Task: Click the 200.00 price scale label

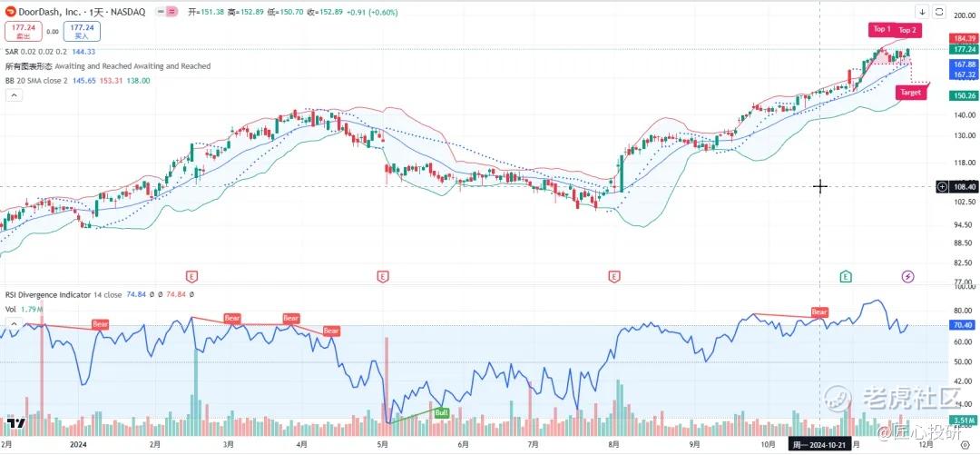Action: [x=965, y=15]
